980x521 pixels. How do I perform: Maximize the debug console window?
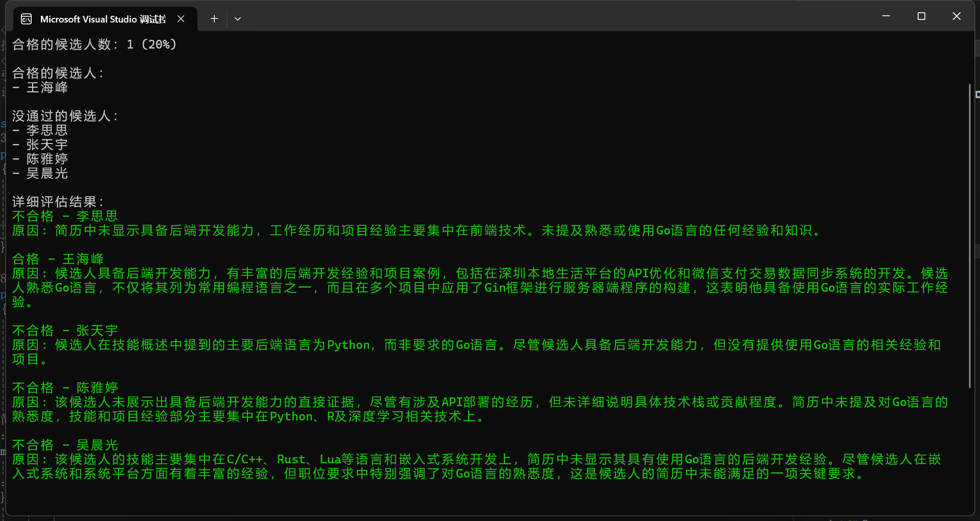tap(921, 16)
